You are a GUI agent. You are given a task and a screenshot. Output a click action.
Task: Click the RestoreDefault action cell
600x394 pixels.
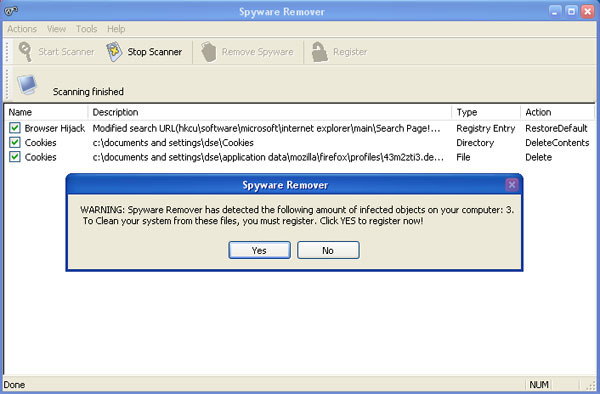pos(556,128)
